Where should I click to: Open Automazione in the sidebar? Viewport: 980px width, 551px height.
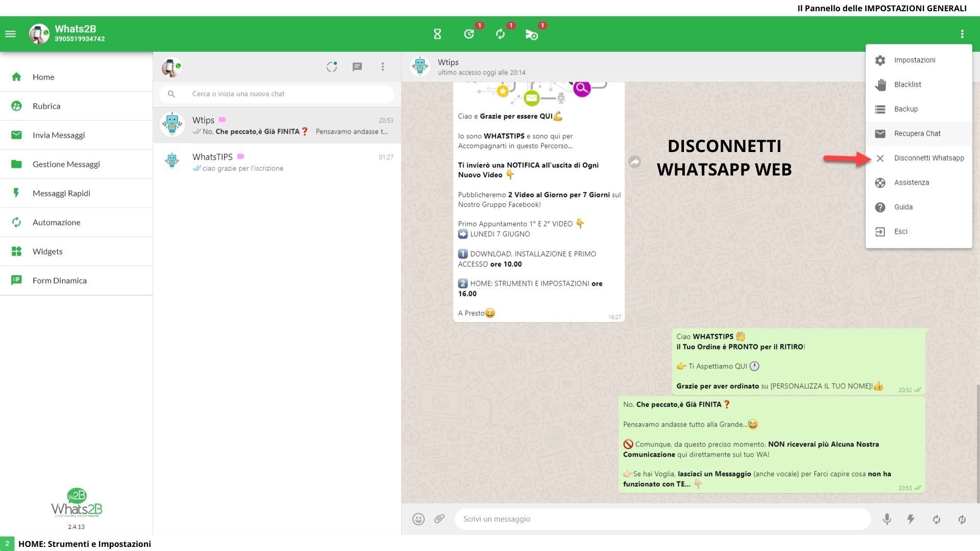[x=77, y=222]
